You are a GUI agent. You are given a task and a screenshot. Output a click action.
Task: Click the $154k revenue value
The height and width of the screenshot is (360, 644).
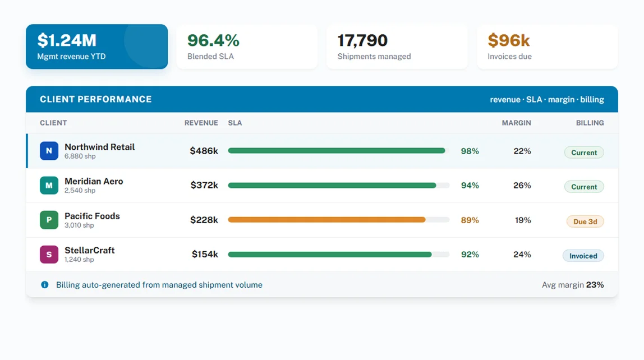pyautogui.click(x=205, y=255)
